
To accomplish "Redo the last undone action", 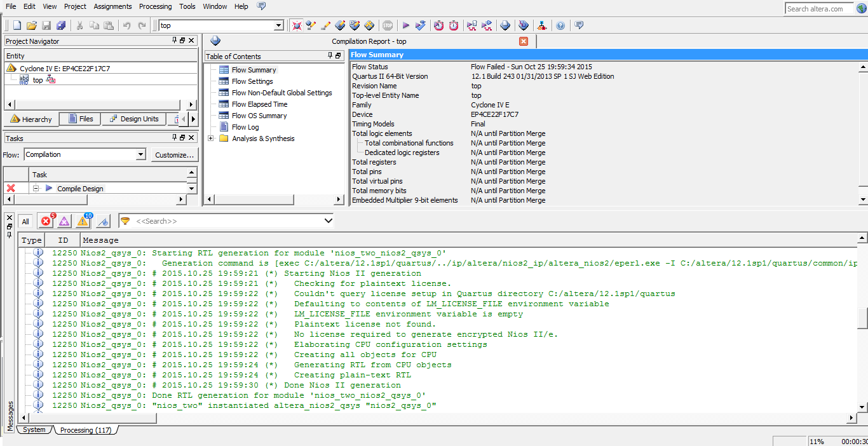I will 142,25.
